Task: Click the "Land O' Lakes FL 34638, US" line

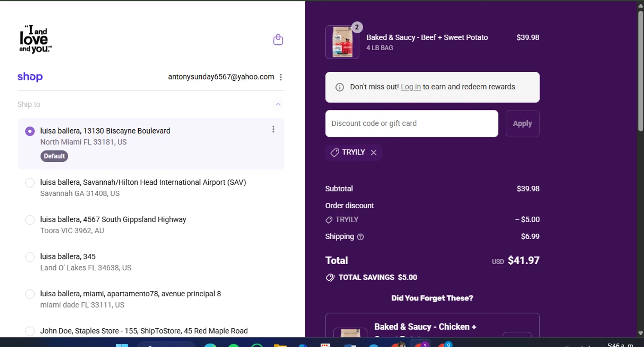Action: coord(86,268)
